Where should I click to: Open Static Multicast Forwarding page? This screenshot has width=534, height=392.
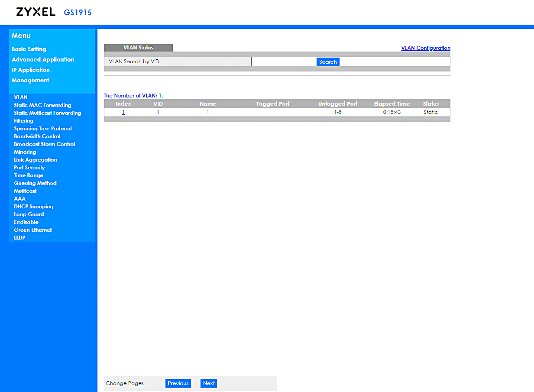[x=48, y=113]
